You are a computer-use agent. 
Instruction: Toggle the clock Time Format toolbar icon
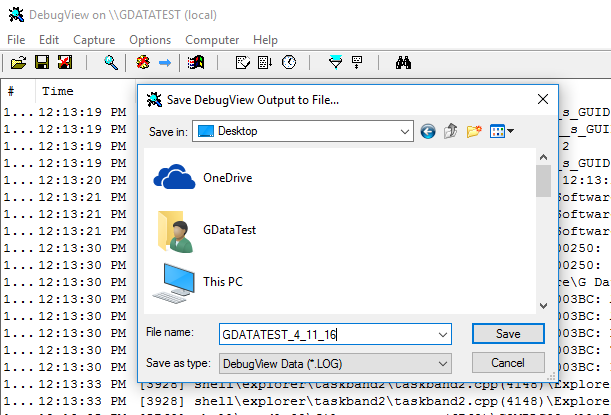click(289, 62)
